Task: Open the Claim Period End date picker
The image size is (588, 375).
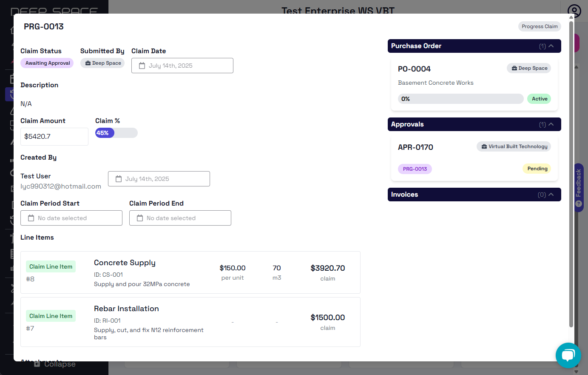Action: (x=180, y=218)
